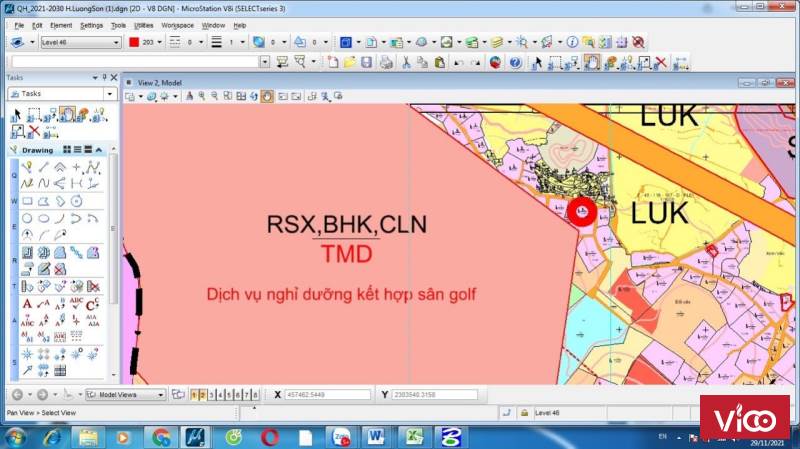
Task: Open the line weight dropdown arrow
Action: 242,42
